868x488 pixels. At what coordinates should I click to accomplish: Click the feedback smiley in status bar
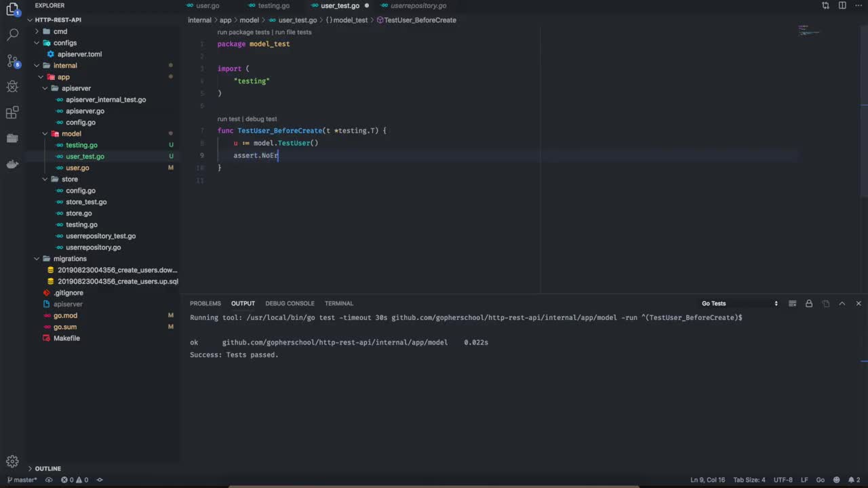point(837,480)
